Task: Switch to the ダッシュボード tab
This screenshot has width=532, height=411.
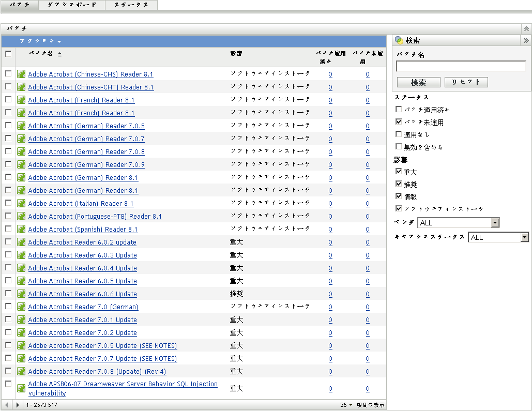Action: pyautogui.click(x=71, y=5)
